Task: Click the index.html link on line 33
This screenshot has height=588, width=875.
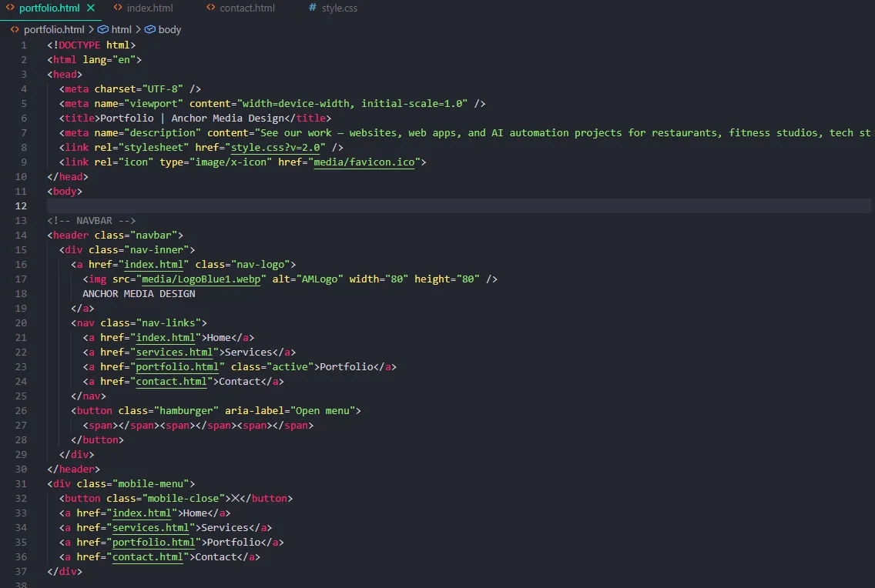Action: (142, 513)
